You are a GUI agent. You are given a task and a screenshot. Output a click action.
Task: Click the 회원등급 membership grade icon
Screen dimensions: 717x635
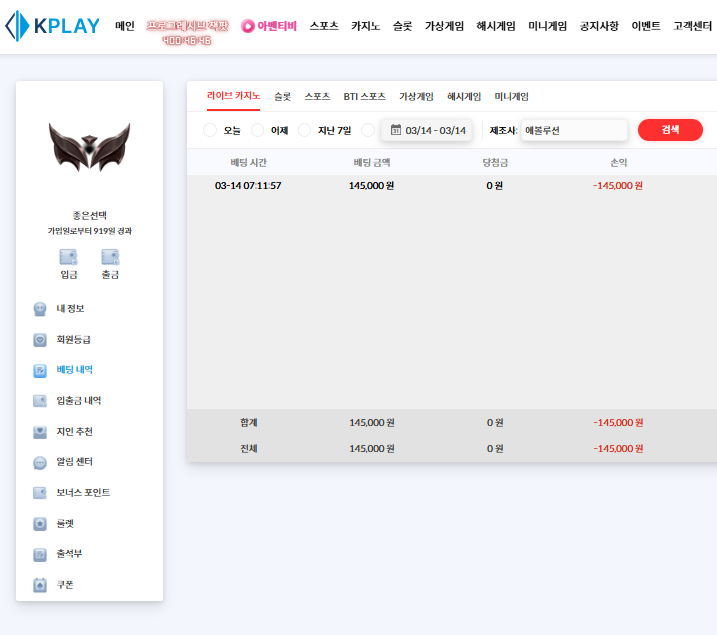[x=40, y=340]
